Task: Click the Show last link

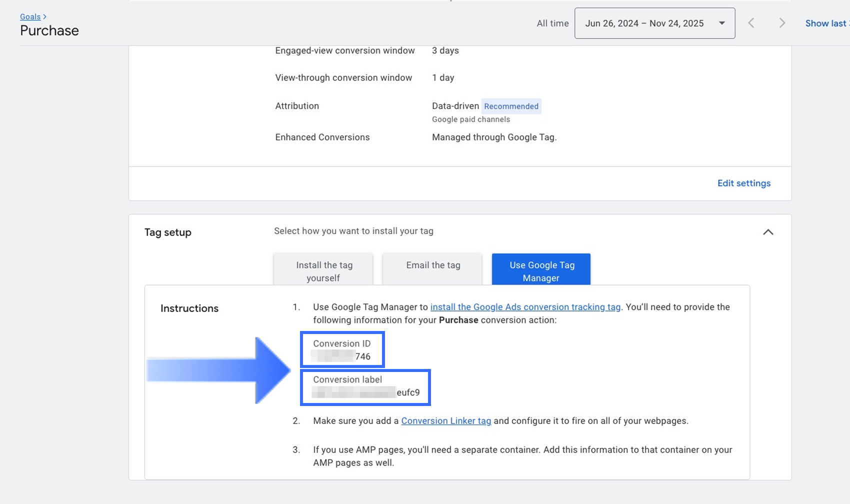Action: pos(826,23)
